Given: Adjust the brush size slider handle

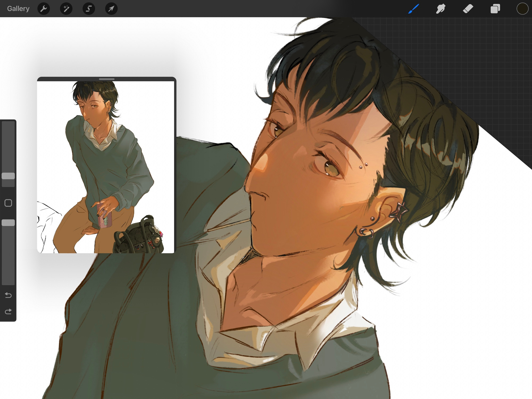Looking at the screenshot, I should point(8,176).
